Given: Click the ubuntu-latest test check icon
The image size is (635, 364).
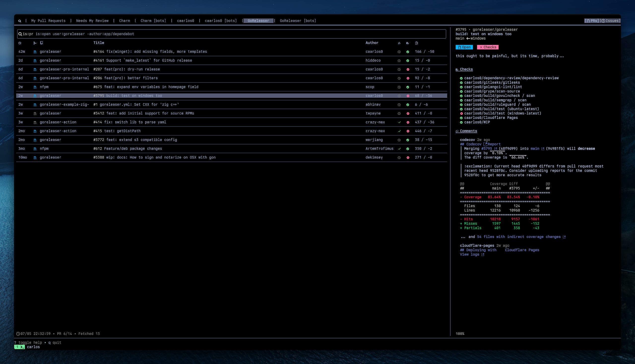Looking at the screenshot, I should pos(461,109).
